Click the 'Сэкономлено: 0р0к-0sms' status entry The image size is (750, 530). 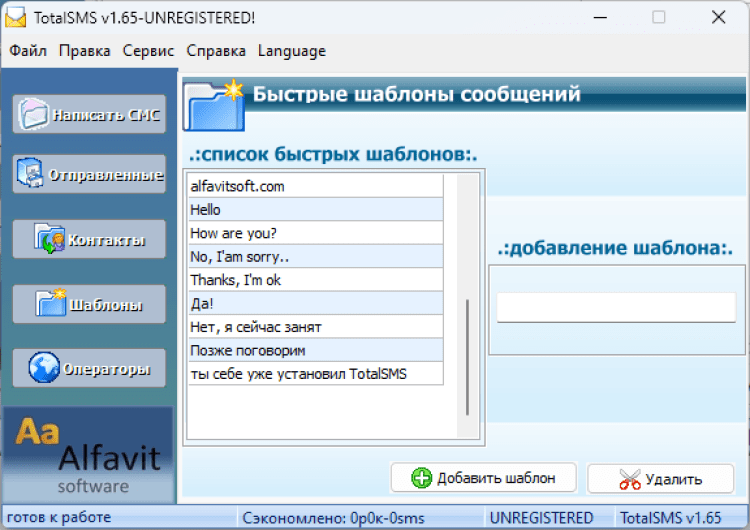click(x=333, y=518)
